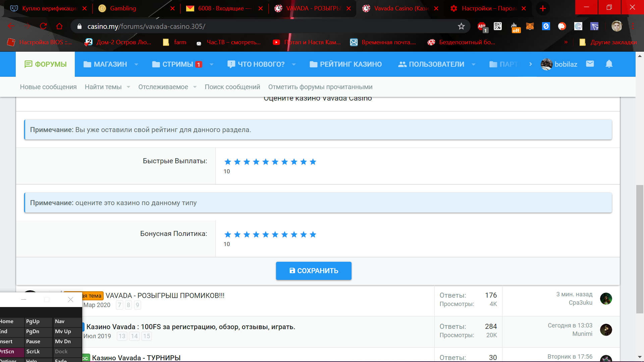Open forum notifications bell

609,64
